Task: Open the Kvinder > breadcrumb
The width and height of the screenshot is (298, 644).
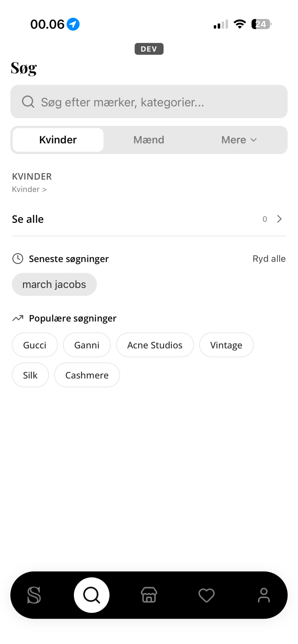Action: (29, 189)
